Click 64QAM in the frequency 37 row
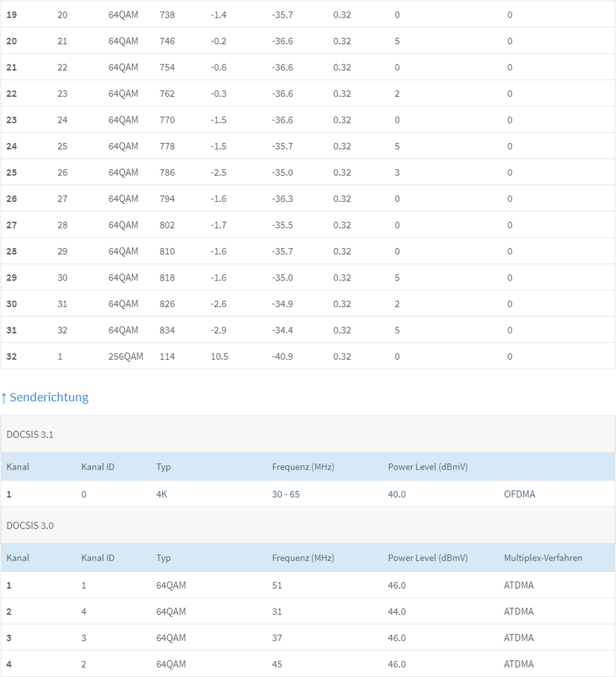Viewport: 616px width, 677px height. pos(171,638)
